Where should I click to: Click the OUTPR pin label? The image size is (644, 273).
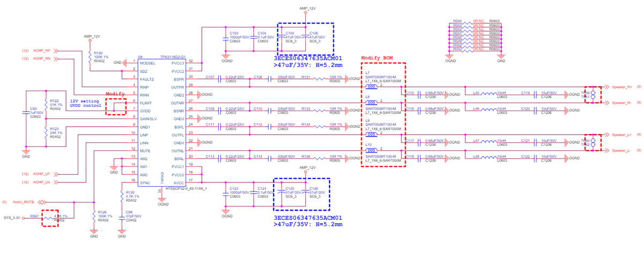point(177,87)
